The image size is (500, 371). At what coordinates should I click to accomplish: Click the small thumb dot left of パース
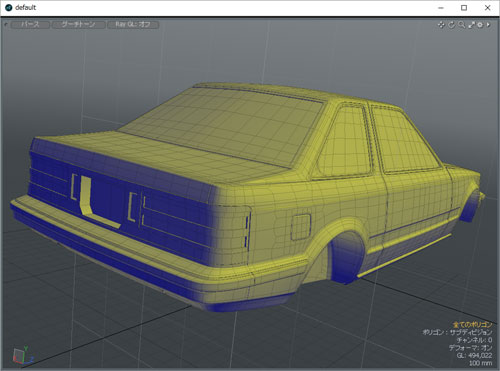(6, 24)
